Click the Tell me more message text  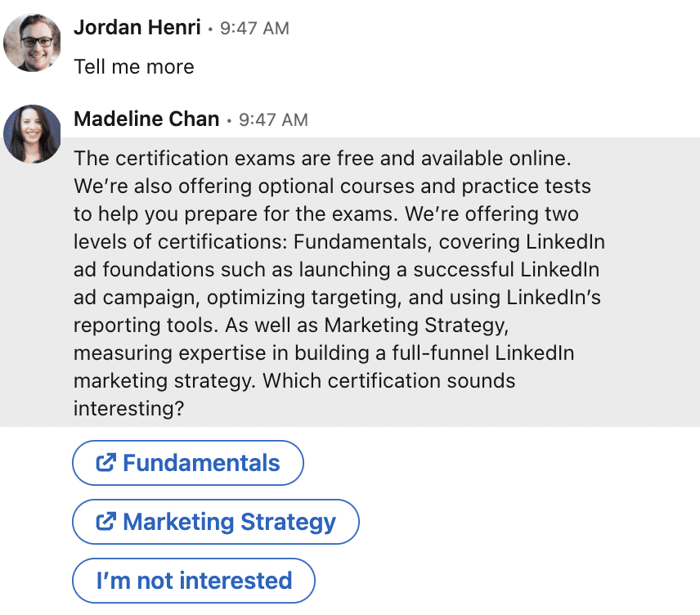click(133, 66)
